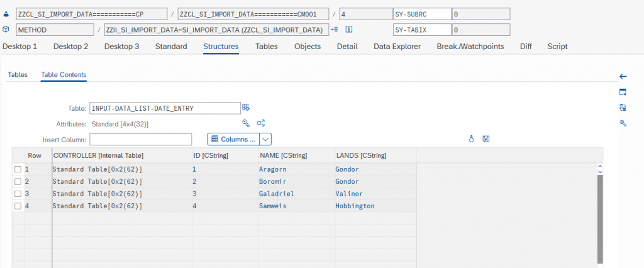Viewport: 644px width, 268px height.
Task: Click the Galadriel name cell
Action: click(x=297, y=194)
